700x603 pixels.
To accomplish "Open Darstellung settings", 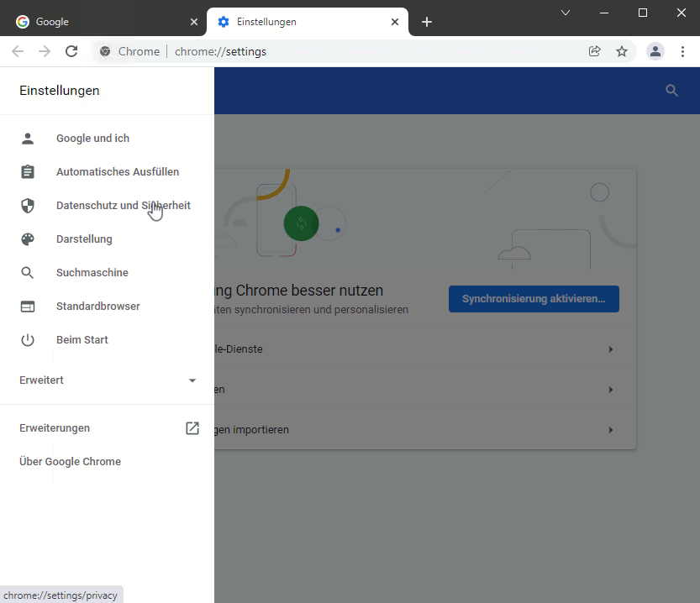I will tap(108, 239).
